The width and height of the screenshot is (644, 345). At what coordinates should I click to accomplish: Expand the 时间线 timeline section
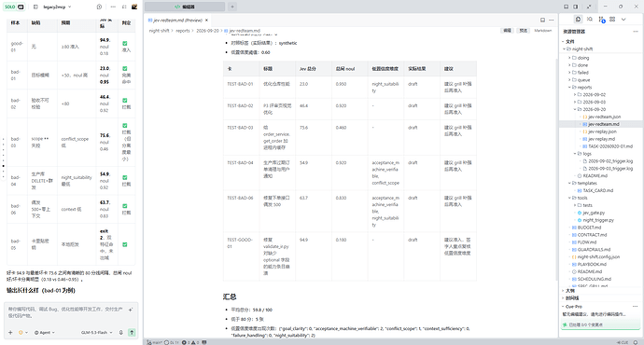[599, 298]
